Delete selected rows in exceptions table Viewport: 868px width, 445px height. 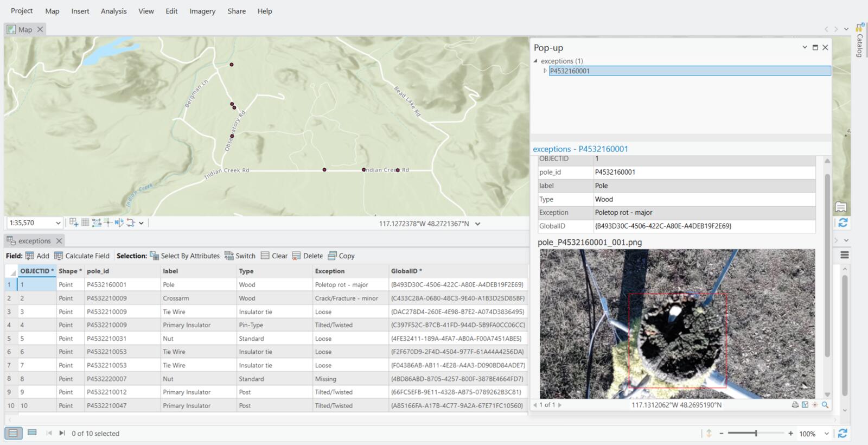click(x=307, y=256)
